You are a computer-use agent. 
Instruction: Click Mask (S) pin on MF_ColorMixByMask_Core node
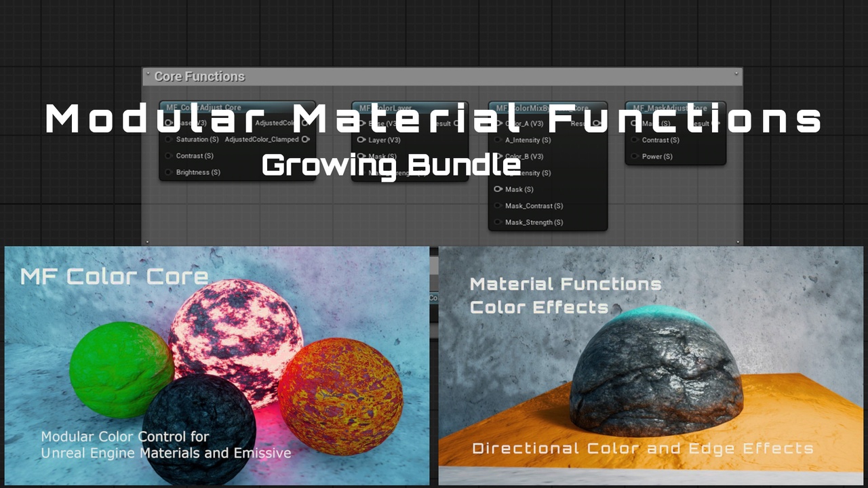(498, 189)
